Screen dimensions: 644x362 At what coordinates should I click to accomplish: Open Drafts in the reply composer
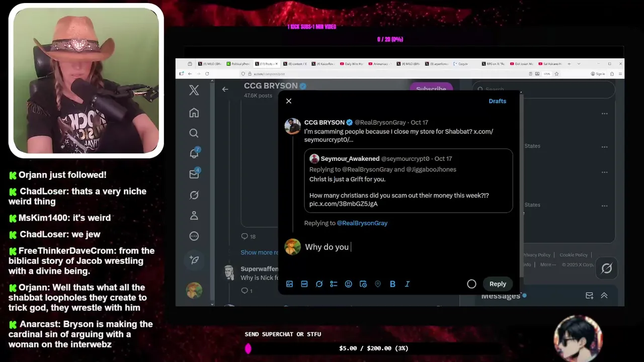[x=497, y=101]
